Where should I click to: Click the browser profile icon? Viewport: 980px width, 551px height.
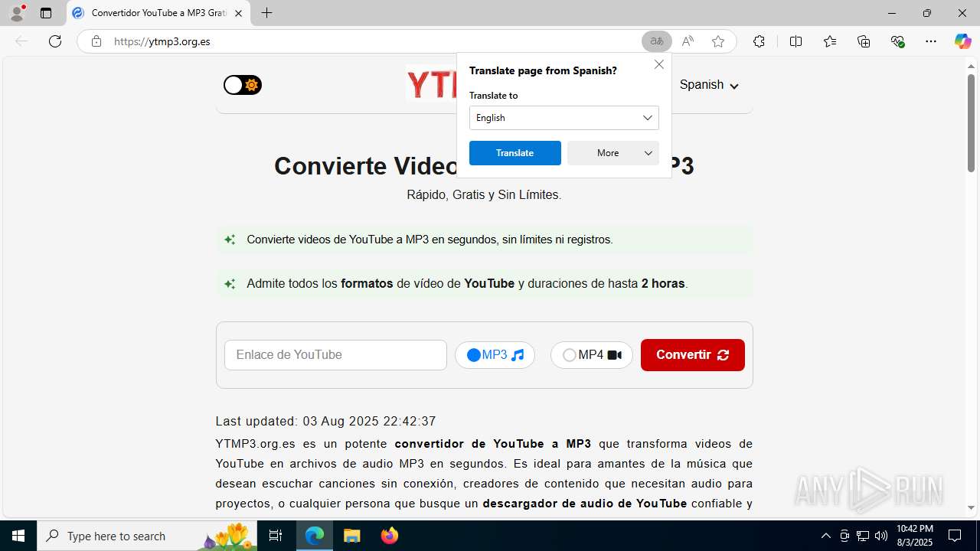17,13
